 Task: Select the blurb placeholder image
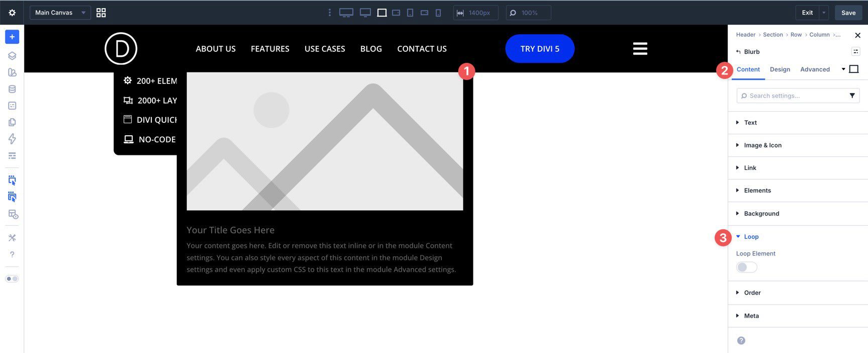(325, 141)
